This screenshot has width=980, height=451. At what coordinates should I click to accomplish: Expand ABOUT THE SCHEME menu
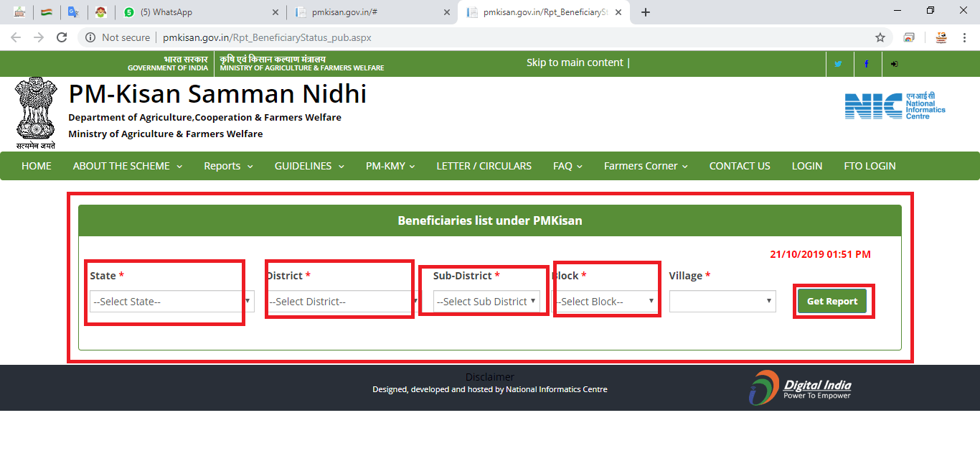[x=128, y=166]
